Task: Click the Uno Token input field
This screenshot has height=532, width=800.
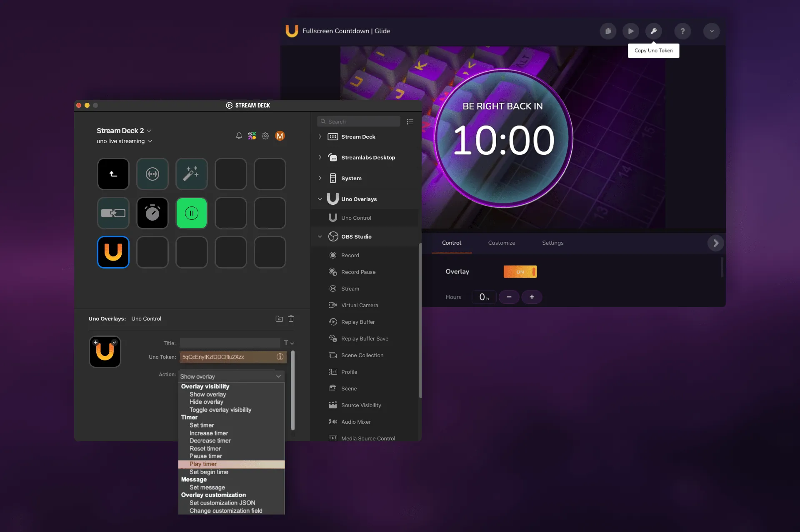Action: click(233, 357)
